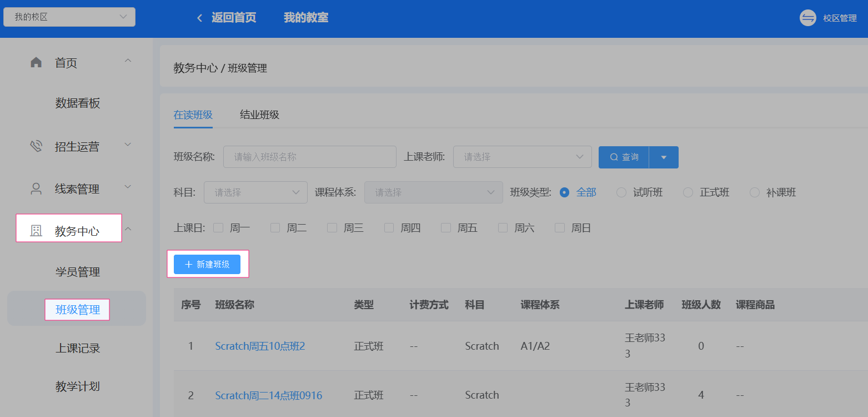
Task: Click the person icon beside 线索管理
Action: pyautogui.click(x=36, y=188)
